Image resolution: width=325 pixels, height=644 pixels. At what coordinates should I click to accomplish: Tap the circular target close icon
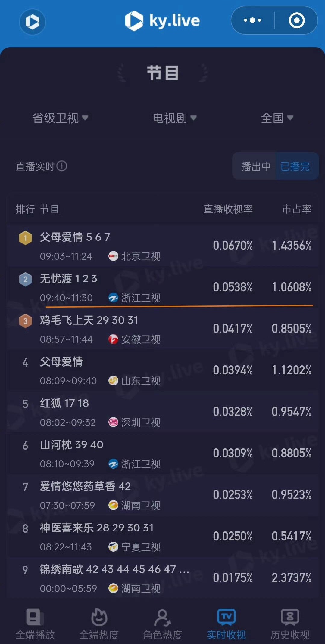pyautogui.click(x=297, y=20)
